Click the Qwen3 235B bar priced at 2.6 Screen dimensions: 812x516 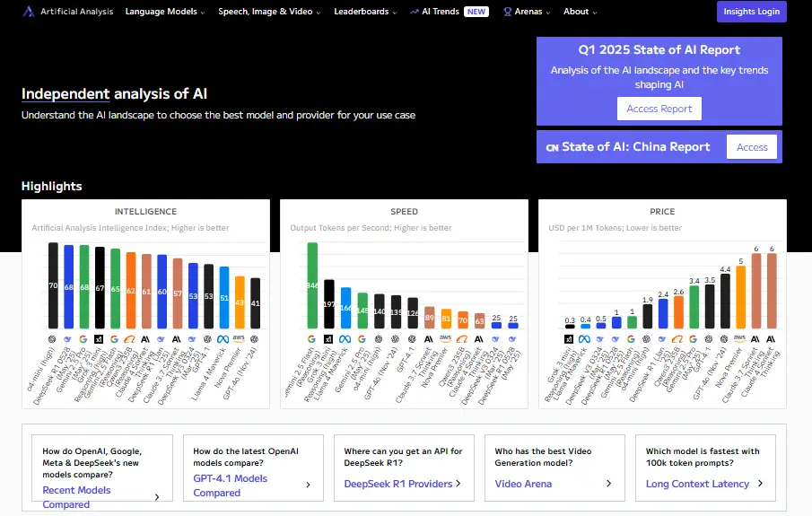coord(678,312)
